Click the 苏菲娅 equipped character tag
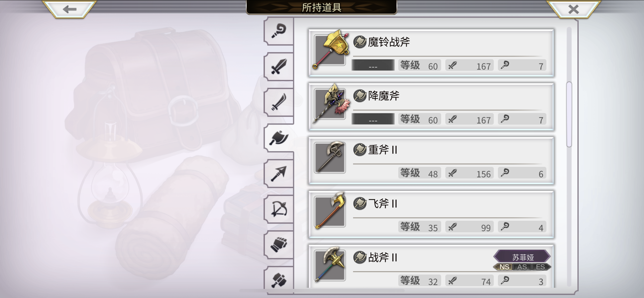The width and height of the screenshot is (644, 298). pyautogui.click(x=522, y=257)
